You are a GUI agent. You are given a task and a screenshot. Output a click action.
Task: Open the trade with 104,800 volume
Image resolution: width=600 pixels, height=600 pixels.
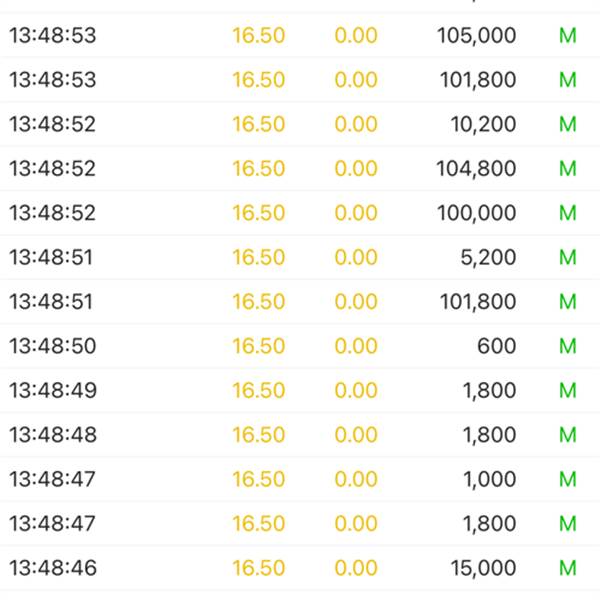(476, 168)
